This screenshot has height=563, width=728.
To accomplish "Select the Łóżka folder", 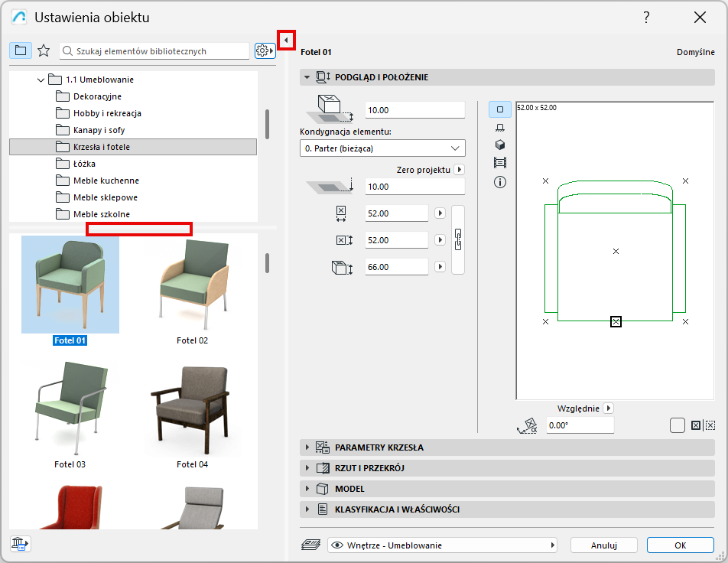I will (x=84, y=164).
